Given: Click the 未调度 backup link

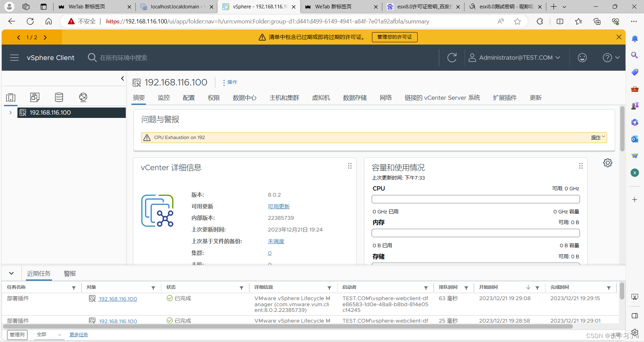Looking at the screenshot, I should pyautogui.click(x=276, y=242).
